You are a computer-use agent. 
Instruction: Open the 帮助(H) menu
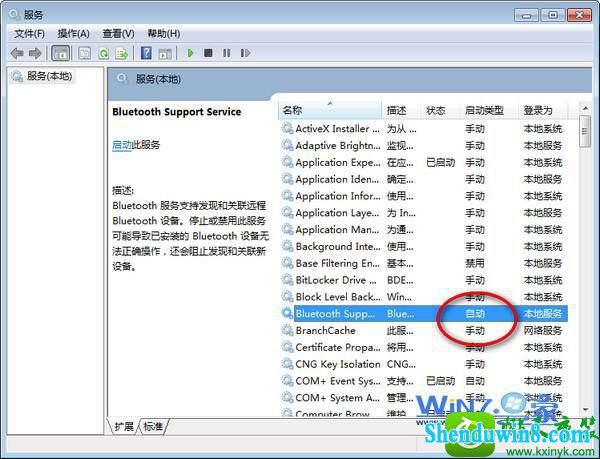(x=164, y=34)
